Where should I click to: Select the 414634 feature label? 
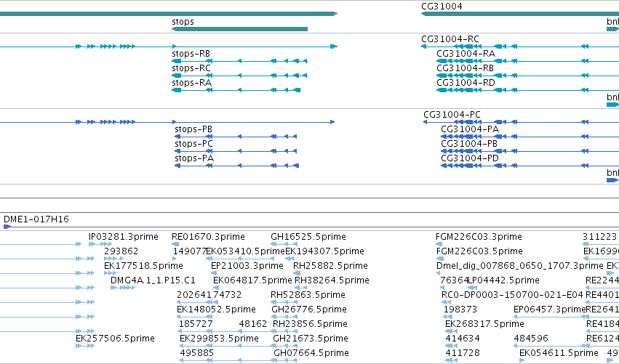pyautogui.click(x=463, y=339)
